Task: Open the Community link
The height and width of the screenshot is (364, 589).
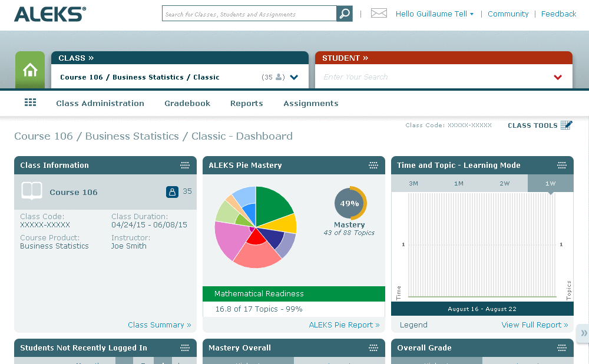Action: tap(508, 14)
